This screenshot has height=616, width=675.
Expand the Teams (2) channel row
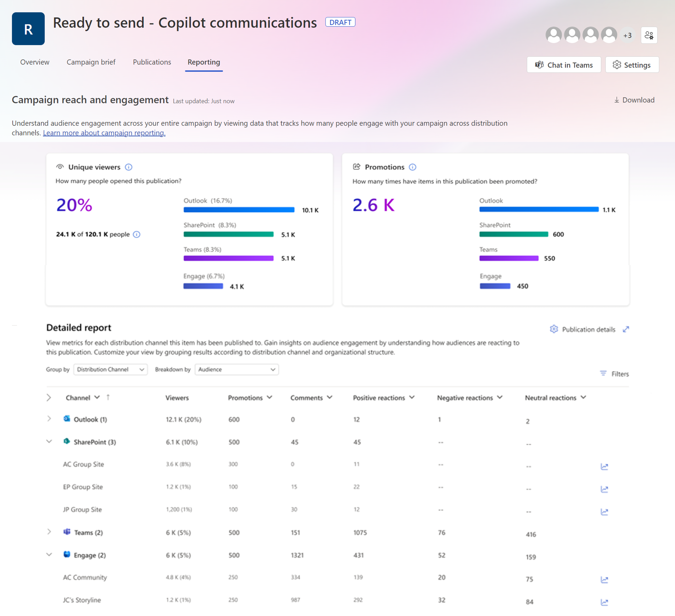coord(49,532)
